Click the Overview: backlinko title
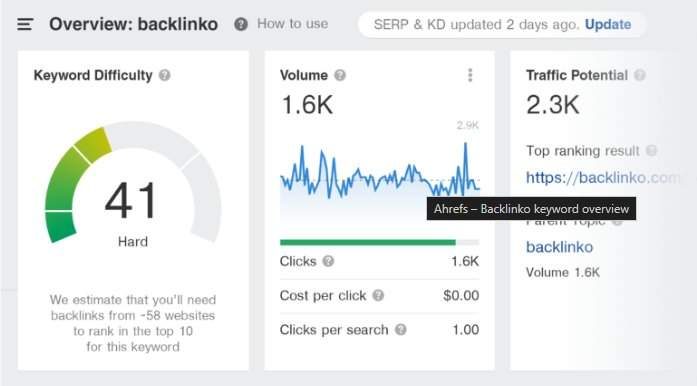Image resolution: width=697 pixels, height=386 pixels. (133, 24)
